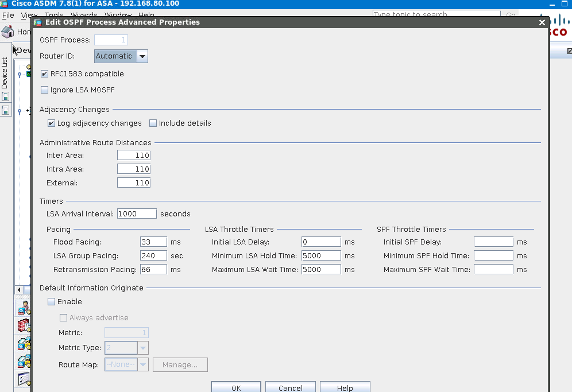
Task: Click the Maximum SPF Wait Time field
Action: click(x=493, y=270)
